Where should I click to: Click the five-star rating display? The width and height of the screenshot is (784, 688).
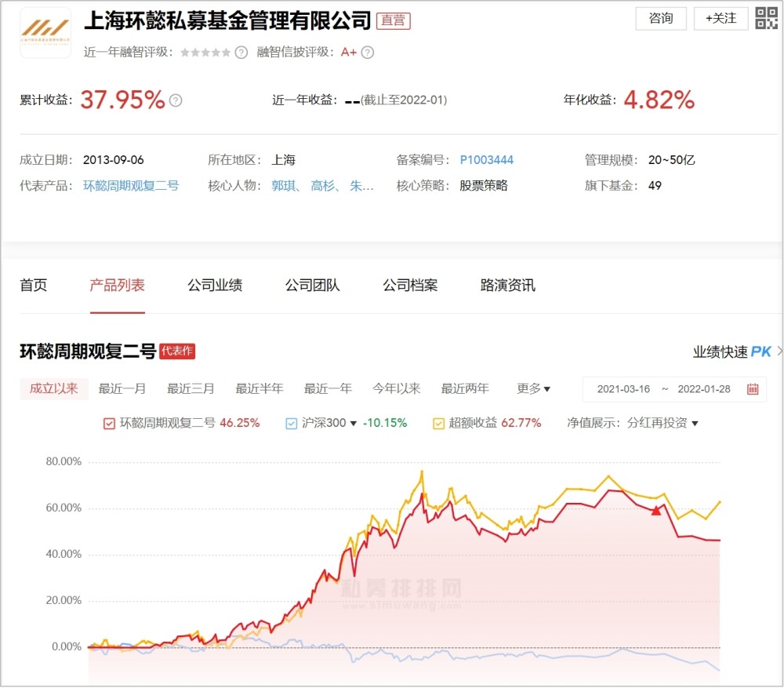coord(205,53)
